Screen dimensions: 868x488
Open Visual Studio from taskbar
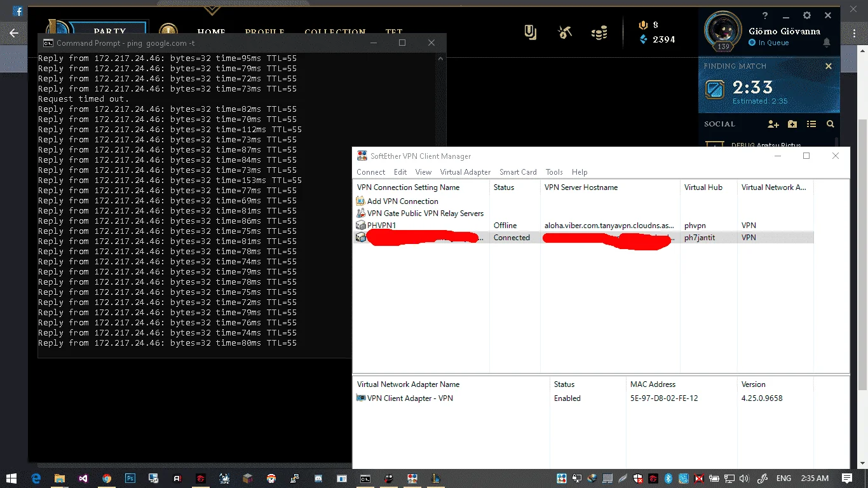(x=83, y=478)
